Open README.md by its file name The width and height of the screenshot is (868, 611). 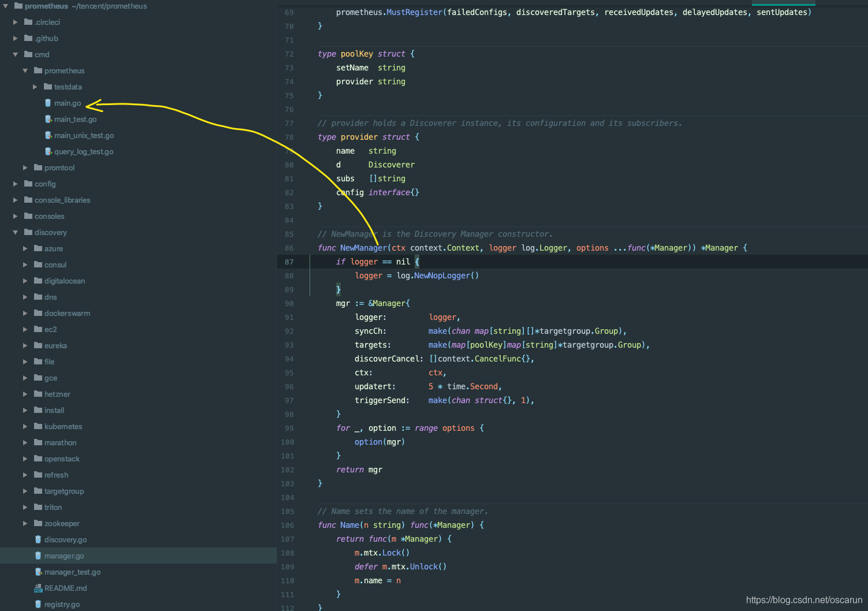click(x=65, y=588)
